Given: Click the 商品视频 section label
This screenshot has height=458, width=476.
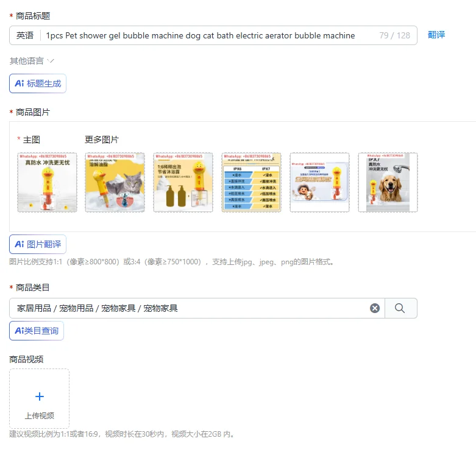Looking at the screenshot, I should (x=26, y=359).
